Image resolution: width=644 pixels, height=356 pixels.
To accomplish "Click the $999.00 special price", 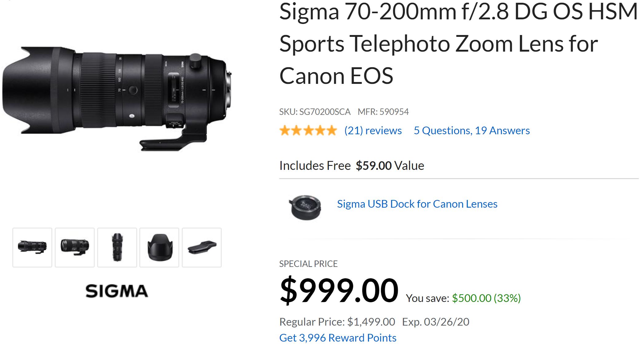I will point(339,290).
